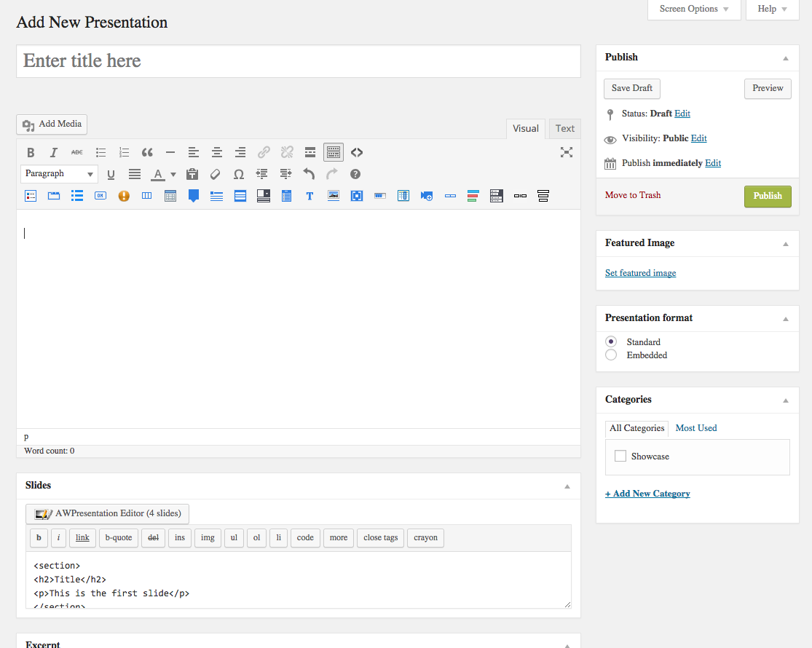Select the Embedded presentation format

tap(611, 355)
